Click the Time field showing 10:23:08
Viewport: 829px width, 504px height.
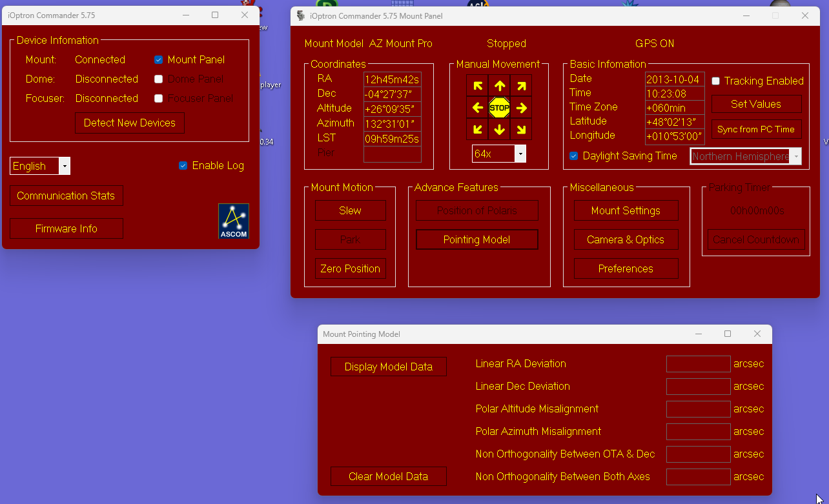tap(675, 94)
